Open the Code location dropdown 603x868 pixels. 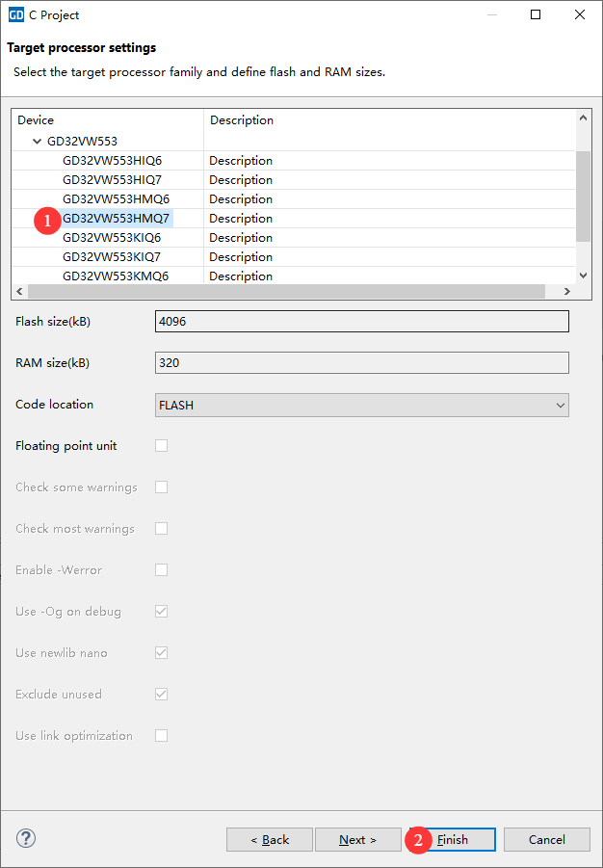click(x=361, y=406)
